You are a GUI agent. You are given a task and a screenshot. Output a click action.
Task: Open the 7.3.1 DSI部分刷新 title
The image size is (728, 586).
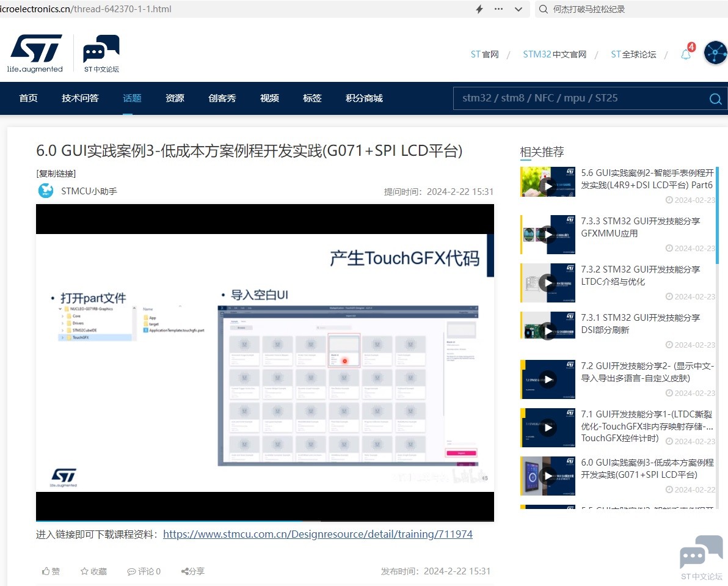[641, 324]
